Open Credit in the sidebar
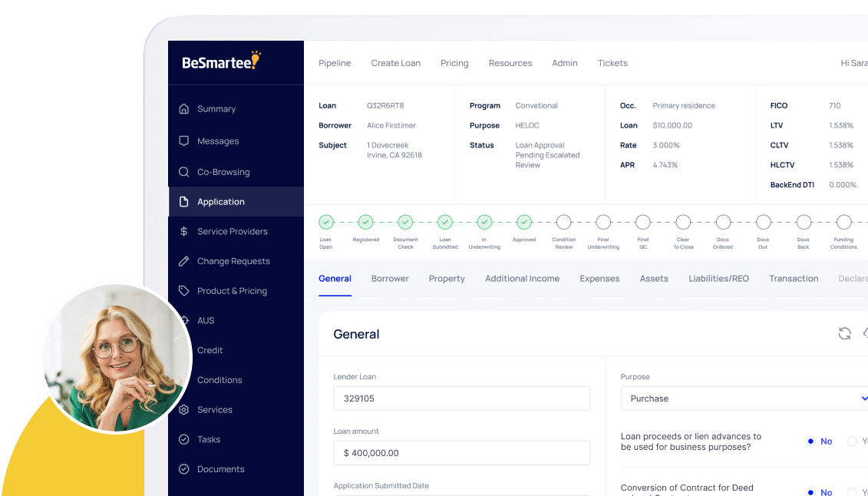The height and width of the screenshot is (496, 868). coord(210,350)
